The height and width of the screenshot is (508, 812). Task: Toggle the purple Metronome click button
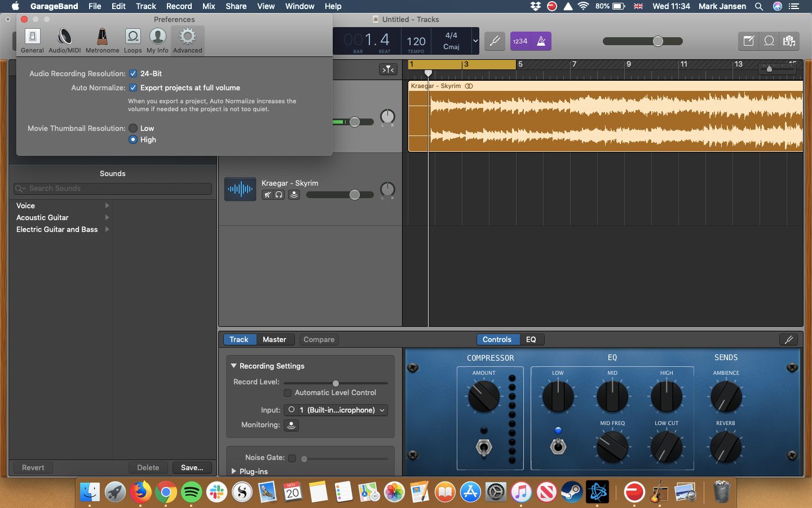click(x=541, y=41)
